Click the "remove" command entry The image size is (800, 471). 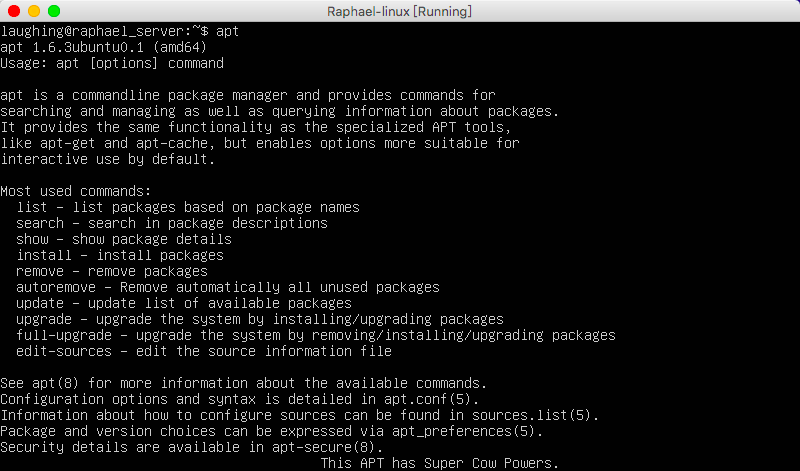[40, 271]
